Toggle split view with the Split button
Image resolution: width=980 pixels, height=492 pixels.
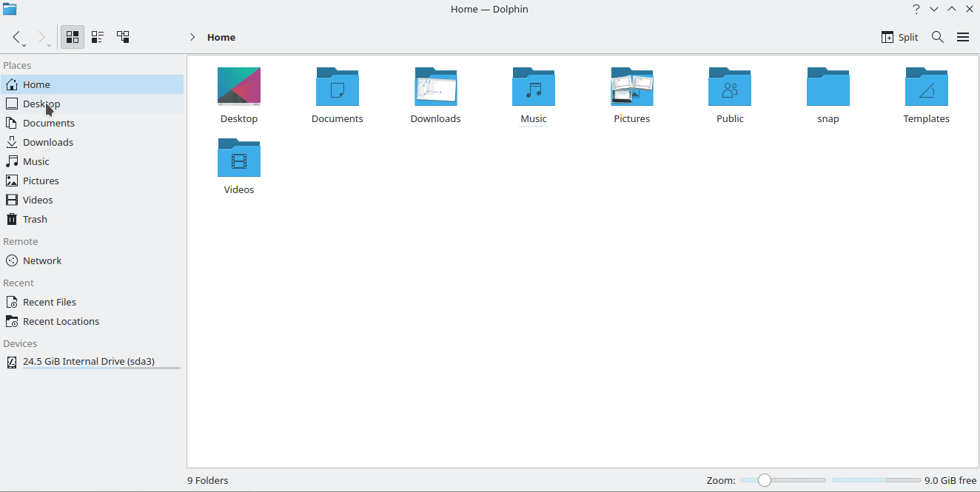pyautogui.click(x=899, y=37)
